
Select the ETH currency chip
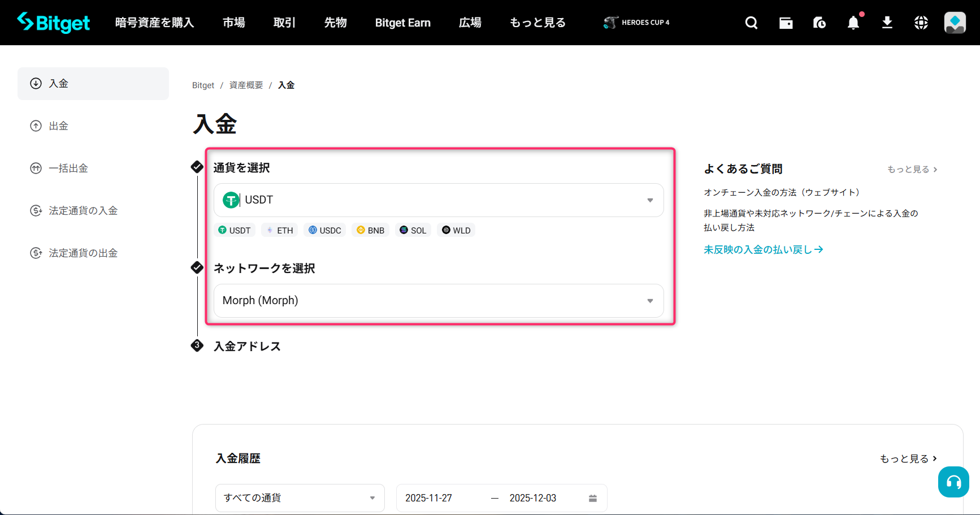(279, 230)
